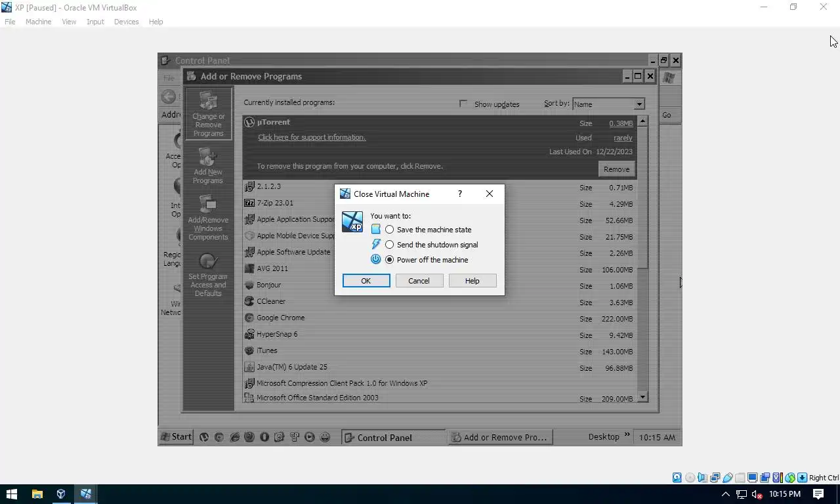Open the Devices menu
Screen dimensions: 840x504
126,22
